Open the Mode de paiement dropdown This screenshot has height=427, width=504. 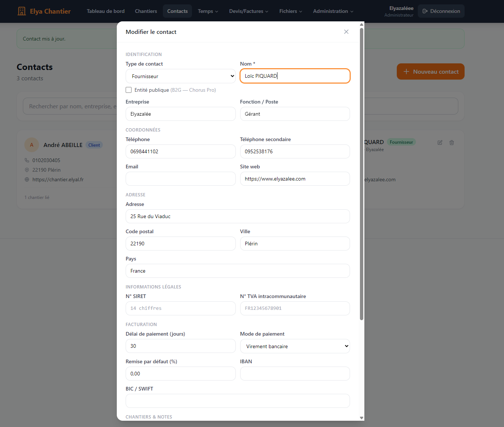point(295,346)
